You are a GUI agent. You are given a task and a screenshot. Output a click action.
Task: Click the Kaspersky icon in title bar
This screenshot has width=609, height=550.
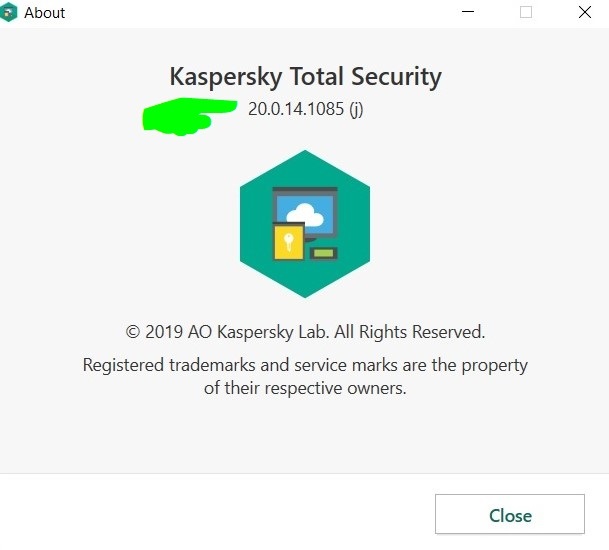tap(9, 12)
